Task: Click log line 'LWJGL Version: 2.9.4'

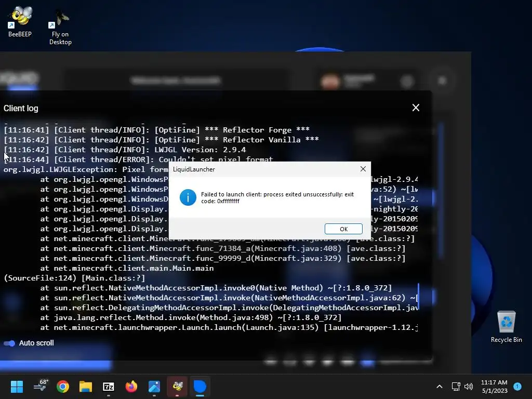Action: coord(125,150)
